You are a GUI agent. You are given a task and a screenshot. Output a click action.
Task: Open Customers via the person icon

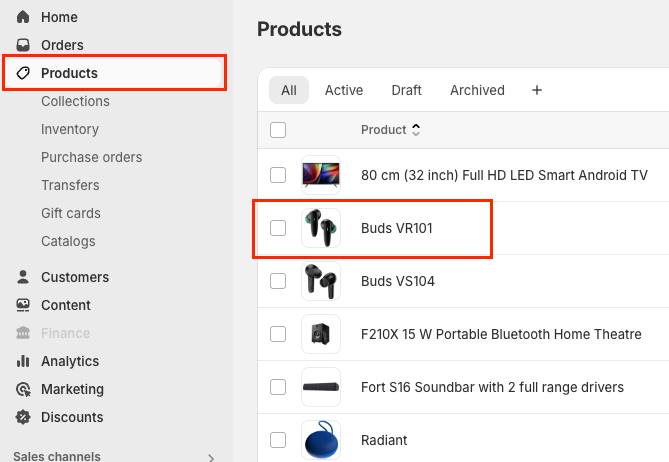[23, 277]
